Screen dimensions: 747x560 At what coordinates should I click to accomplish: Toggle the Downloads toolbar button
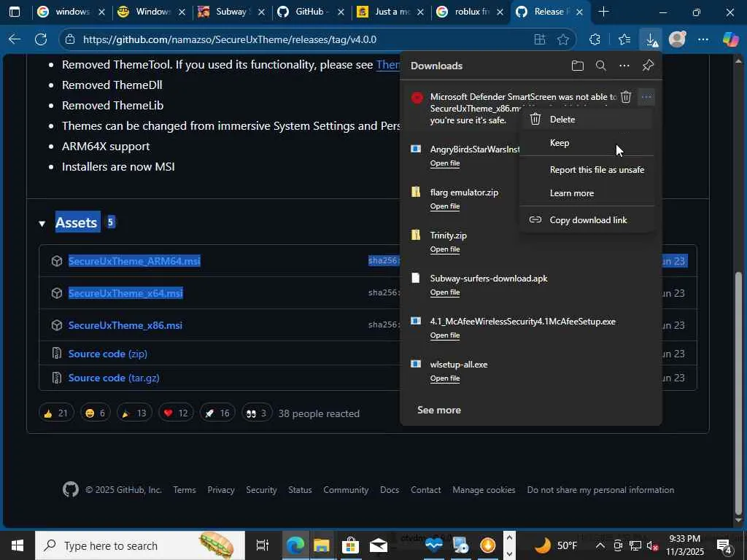point(651,39)
